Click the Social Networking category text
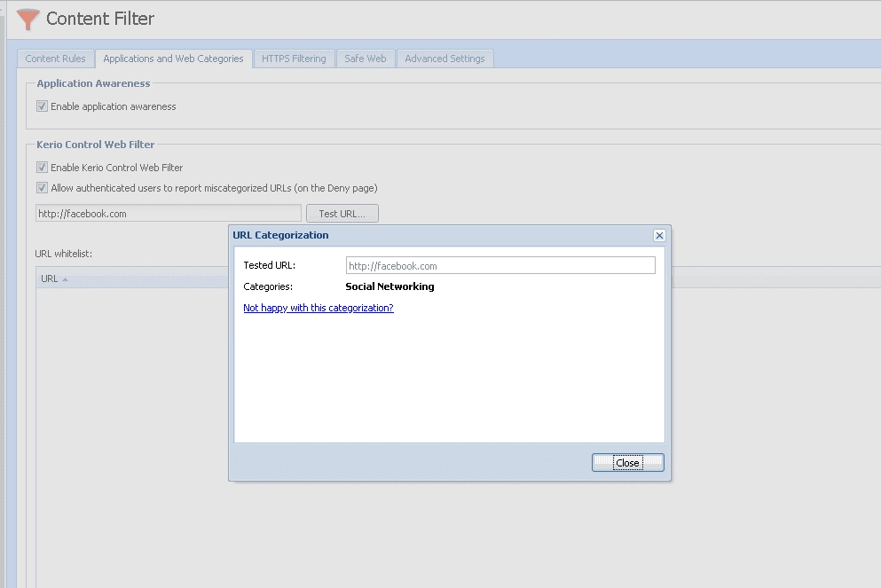 [x=389, y=286]
